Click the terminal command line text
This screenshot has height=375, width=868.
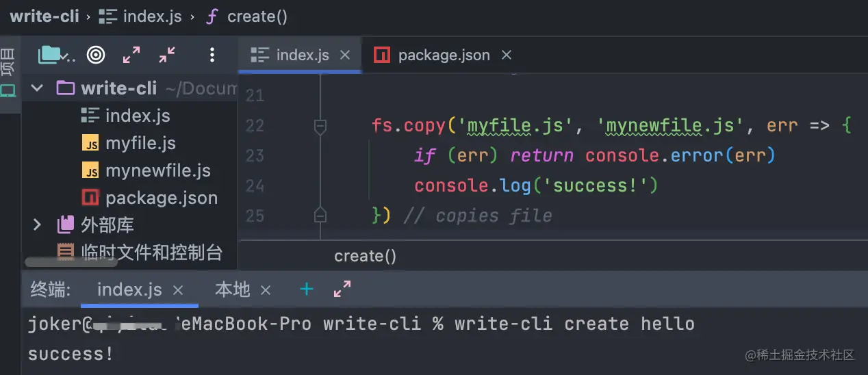(361, 324)
